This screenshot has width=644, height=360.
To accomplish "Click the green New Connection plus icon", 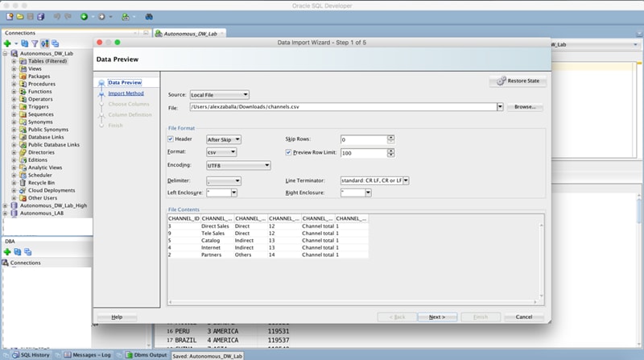I will tap(6, 43).
